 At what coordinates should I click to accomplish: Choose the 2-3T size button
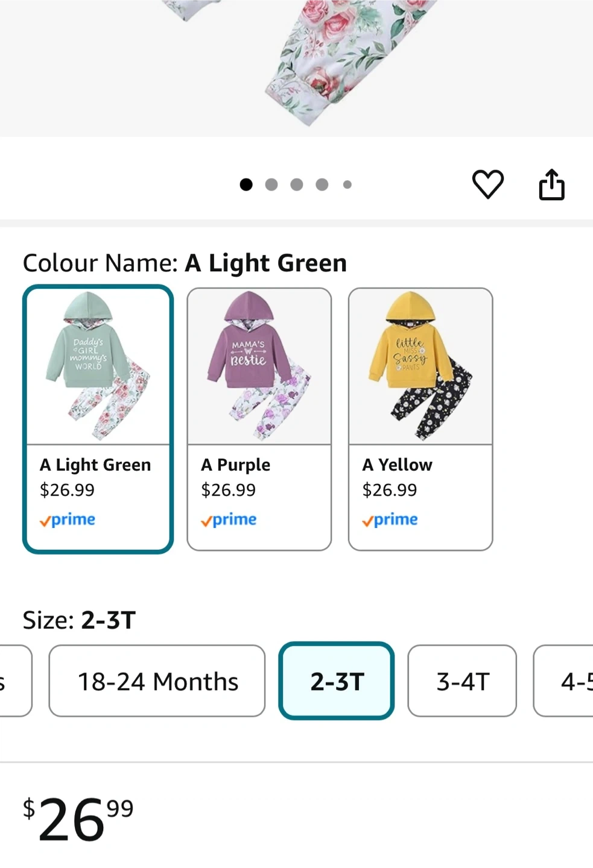pos(337,681)
